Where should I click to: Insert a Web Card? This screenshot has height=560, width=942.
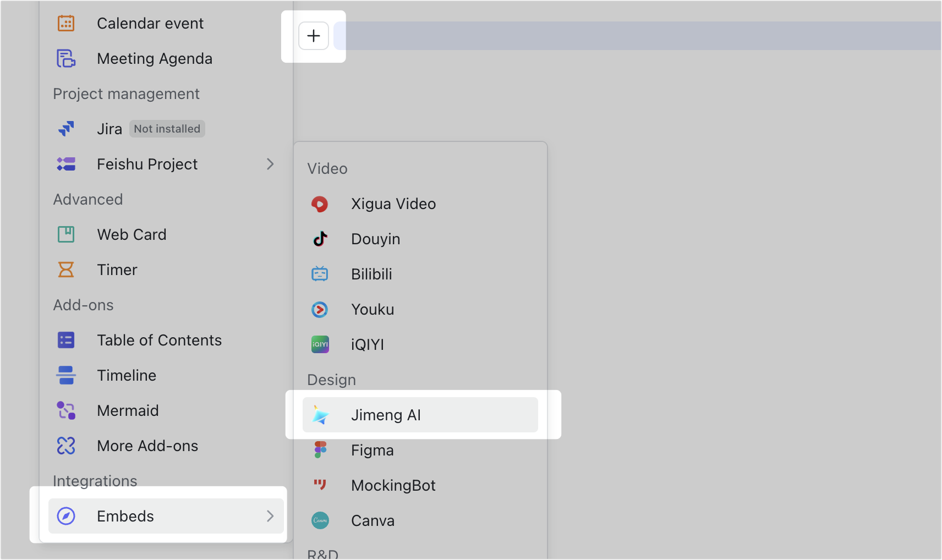(x=166, y=234)
